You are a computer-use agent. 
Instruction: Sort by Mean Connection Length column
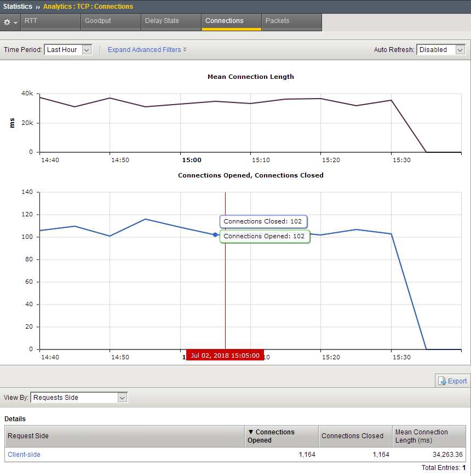(421, 436)
